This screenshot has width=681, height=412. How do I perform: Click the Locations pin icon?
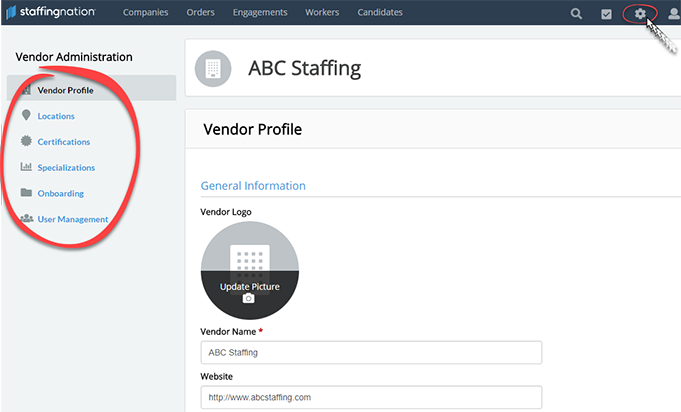click(26, 115)
